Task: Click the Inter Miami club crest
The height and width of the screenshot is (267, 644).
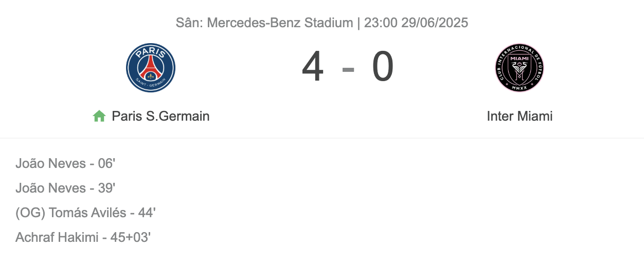Action: 520,68
